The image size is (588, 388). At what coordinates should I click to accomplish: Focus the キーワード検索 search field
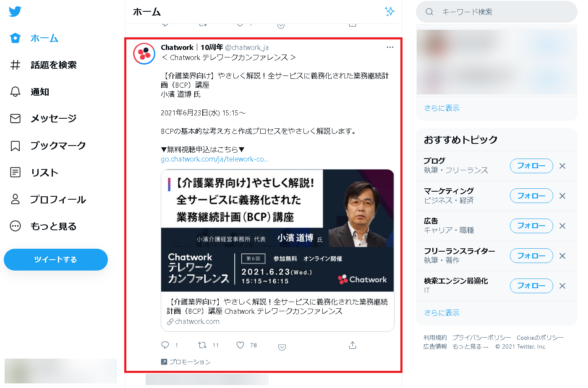pos(497,12)
